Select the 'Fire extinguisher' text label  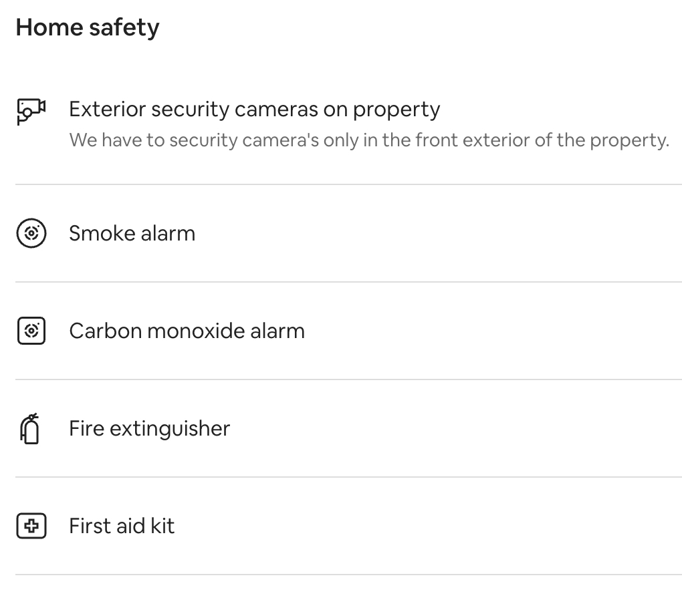[x=149, y=429]
